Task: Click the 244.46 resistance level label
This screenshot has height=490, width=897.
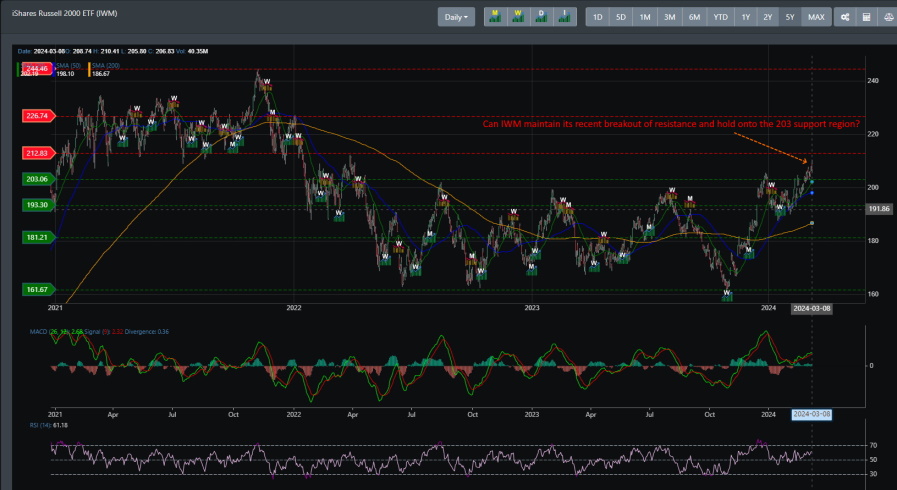Action: coord(37,69)
